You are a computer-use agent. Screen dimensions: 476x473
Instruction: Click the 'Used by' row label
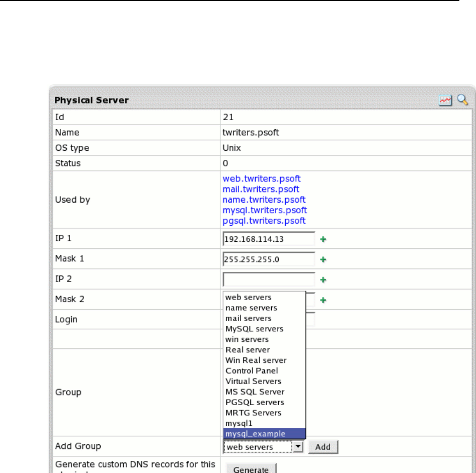coord(72,200)
